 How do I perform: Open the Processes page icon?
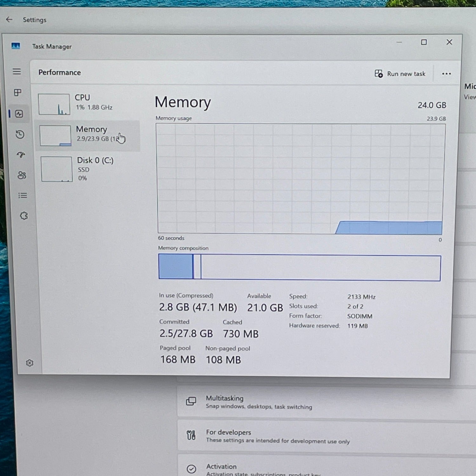click(18, 92)
